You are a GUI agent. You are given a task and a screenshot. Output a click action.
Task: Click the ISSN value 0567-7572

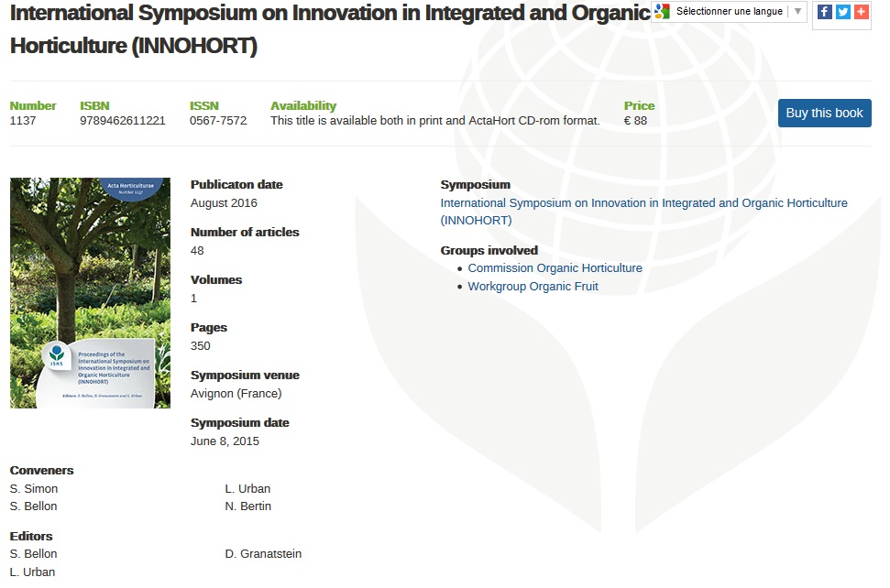218,121
